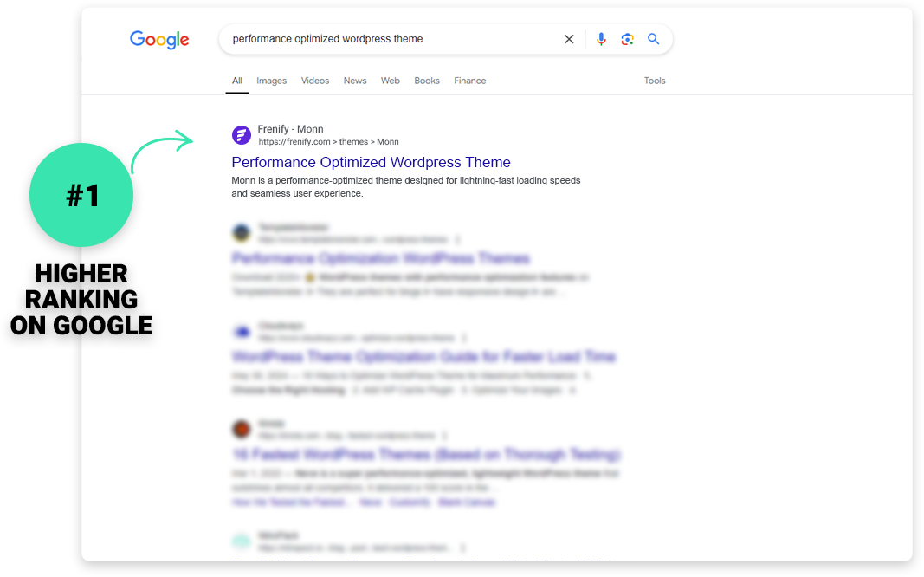The image size is (924, 577).
Task: Open the Performance Optimized Wordpress Theme result
Action: [x=371, y=162]
